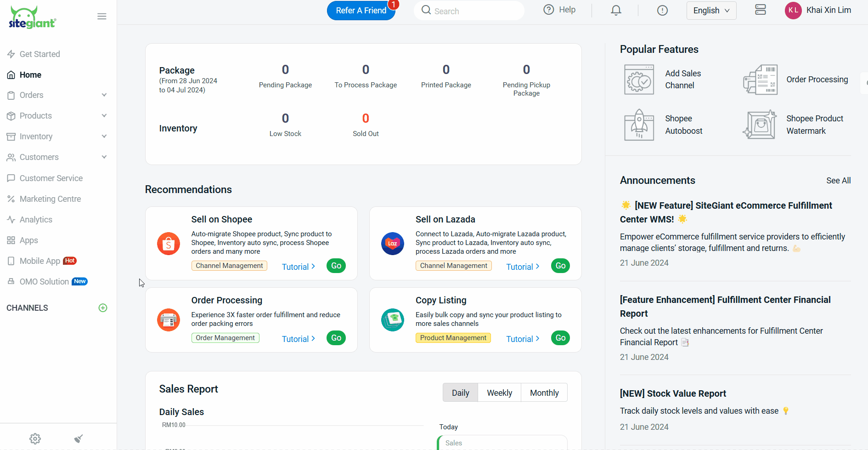Open the Shopee Autoboost feature icon

(x=639, y=125)
